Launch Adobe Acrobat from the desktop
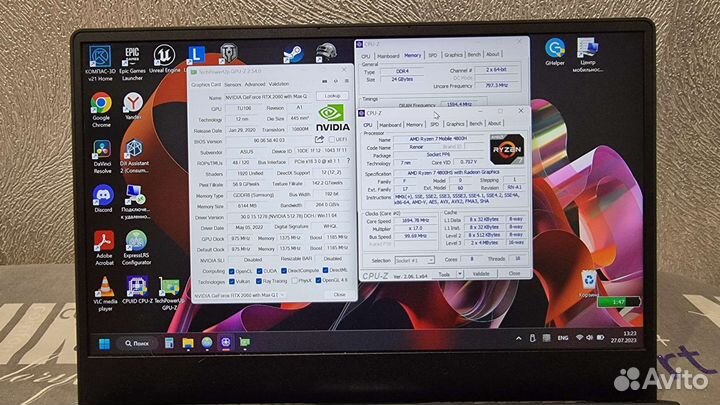The width and height of the screenshot is (720, 405). coord(104,248)
